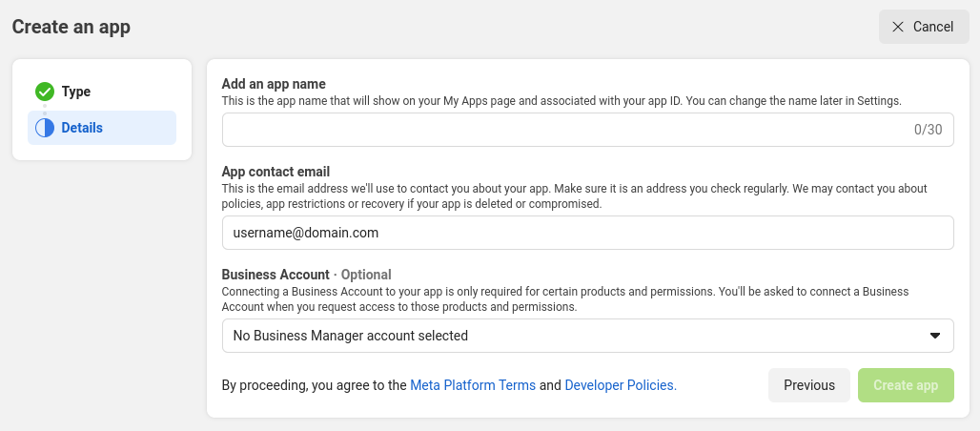Go to the Type step in sidebar
980x431 pixels.
coord(76,92)
